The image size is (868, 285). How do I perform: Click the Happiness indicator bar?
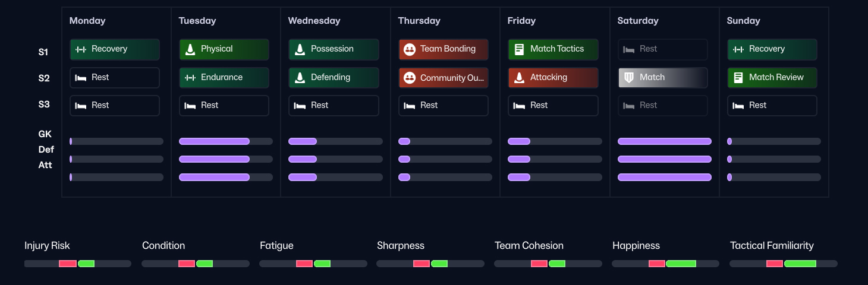[x=665, y=264]
